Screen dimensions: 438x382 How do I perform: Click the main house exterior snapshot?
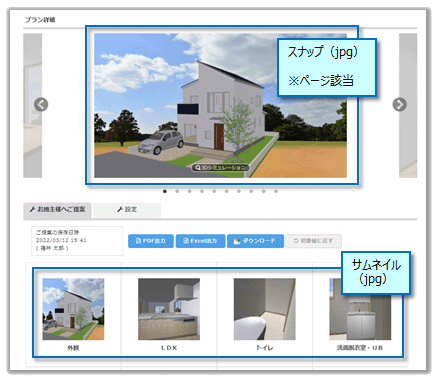(x=220, y=105)
